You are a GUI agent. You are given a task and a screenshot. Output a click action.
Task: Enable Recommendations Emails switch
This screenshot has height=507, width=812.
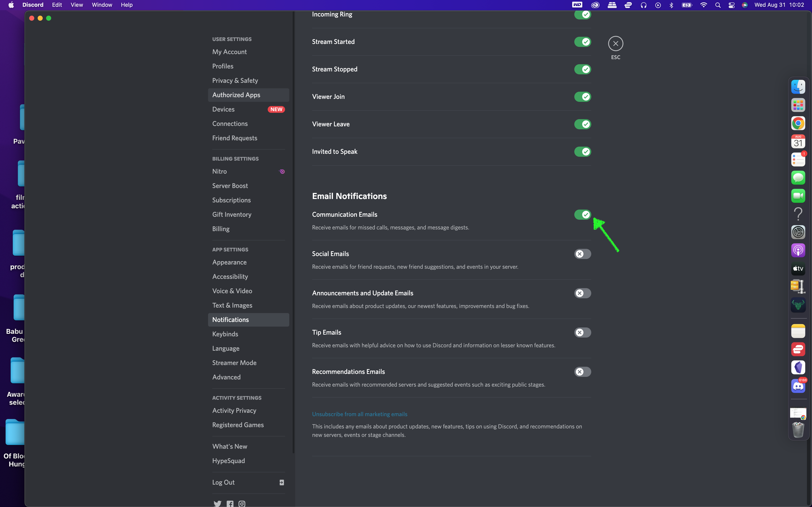(583, 372)
